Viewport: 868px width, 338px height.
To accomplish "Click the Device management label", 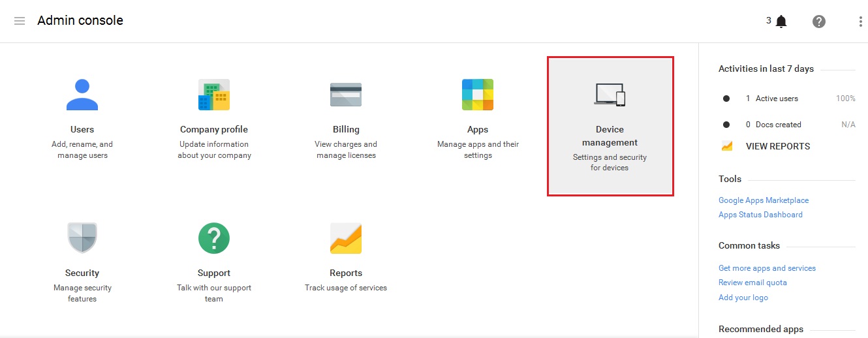I will pyautogui.click(x=610, y=136).
